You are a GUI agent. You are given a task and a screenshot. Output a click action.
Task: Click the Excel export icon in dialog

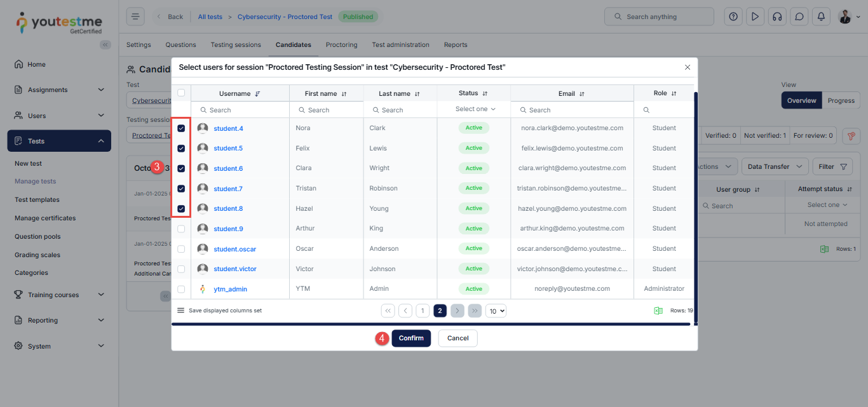[658, 310]
